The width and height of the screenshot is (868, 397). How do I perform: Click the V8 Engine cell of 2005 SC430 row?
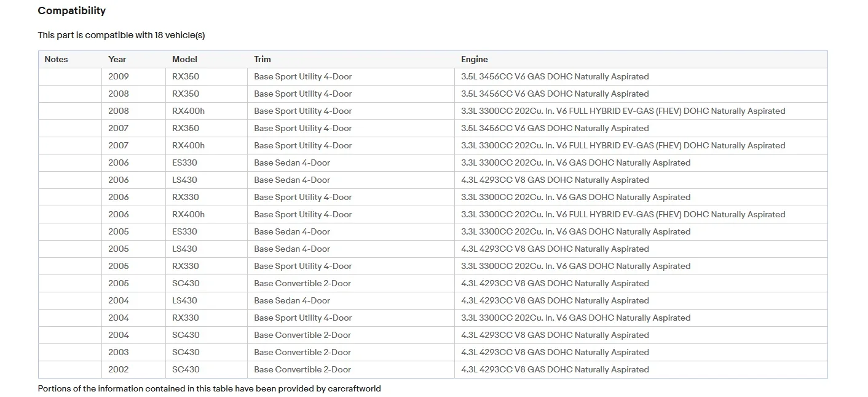coord(641,284)
